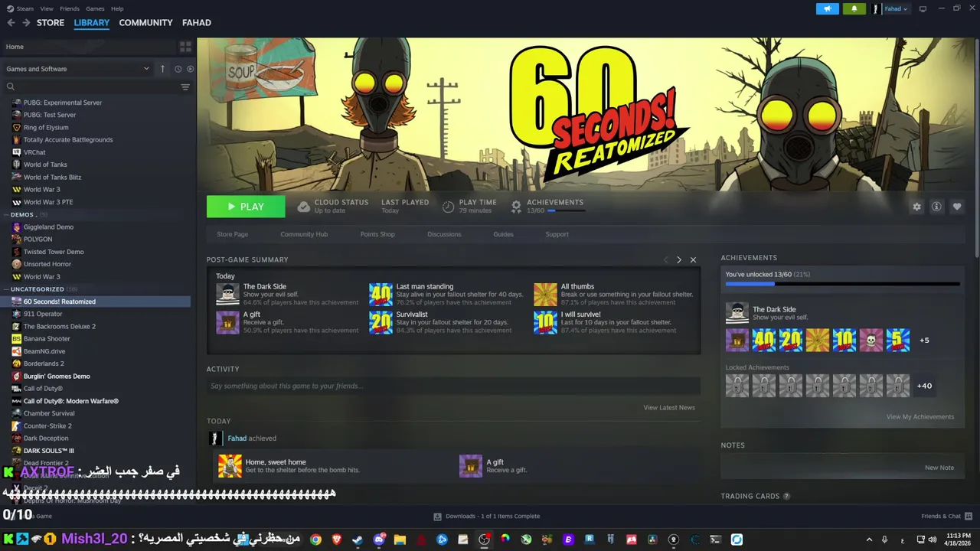Show previous post-game summary page
The width and height of the screenshot is (980, 551).
665,260
